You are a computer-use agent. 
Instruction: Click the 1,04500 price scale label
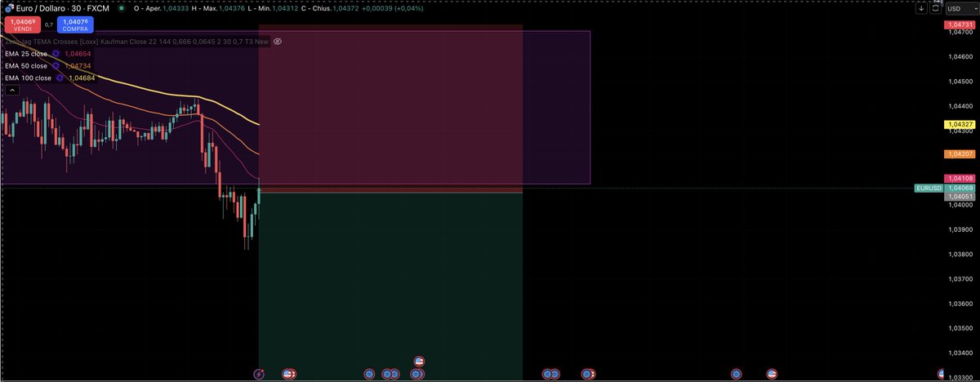960,82
